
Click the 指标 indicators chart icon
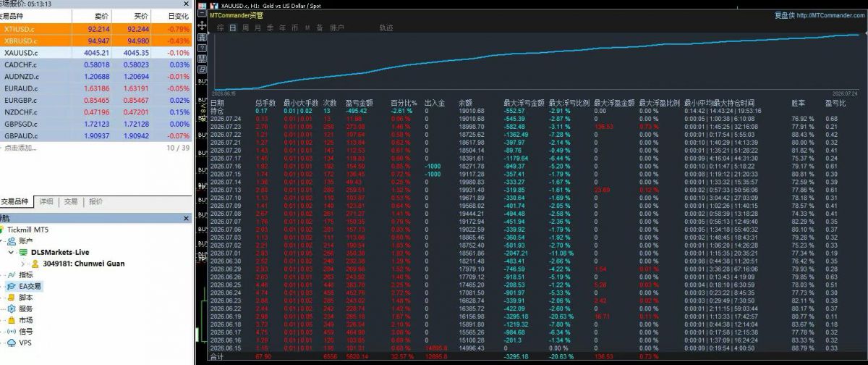[12, 275]
